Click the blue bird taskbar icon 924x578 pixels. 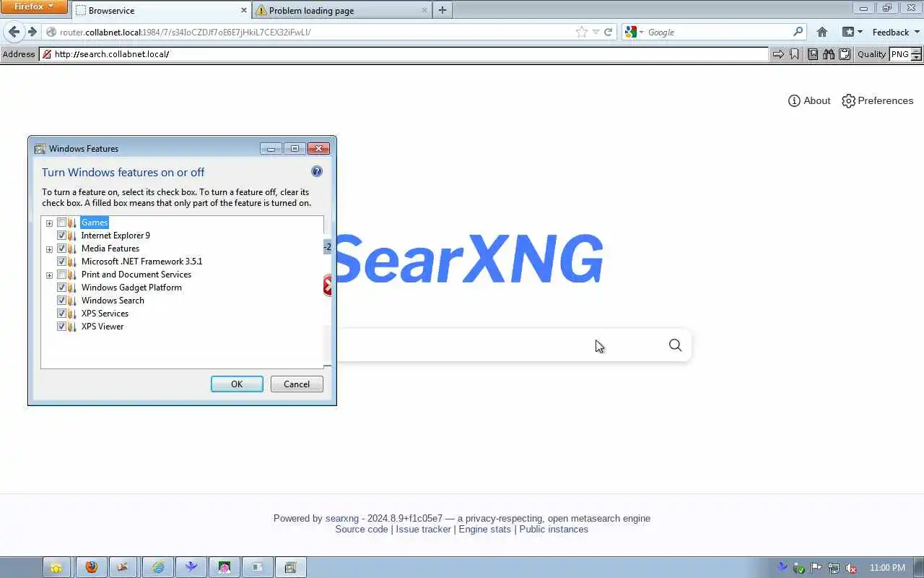[191, 568]
